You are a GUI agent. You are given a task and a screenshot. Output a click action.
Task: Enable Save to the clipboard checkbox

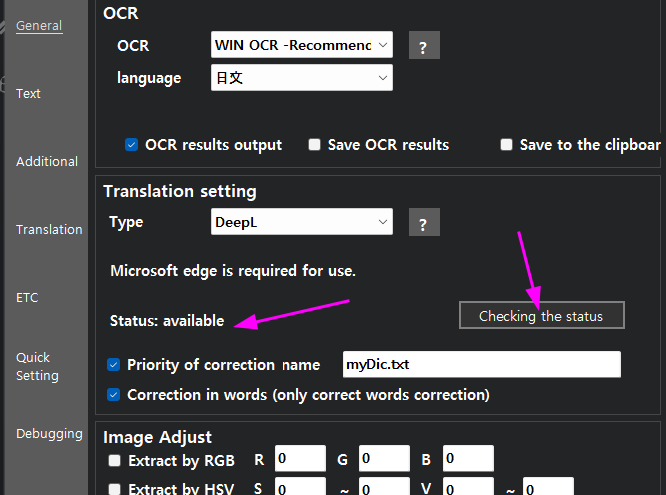click(506, 145)
